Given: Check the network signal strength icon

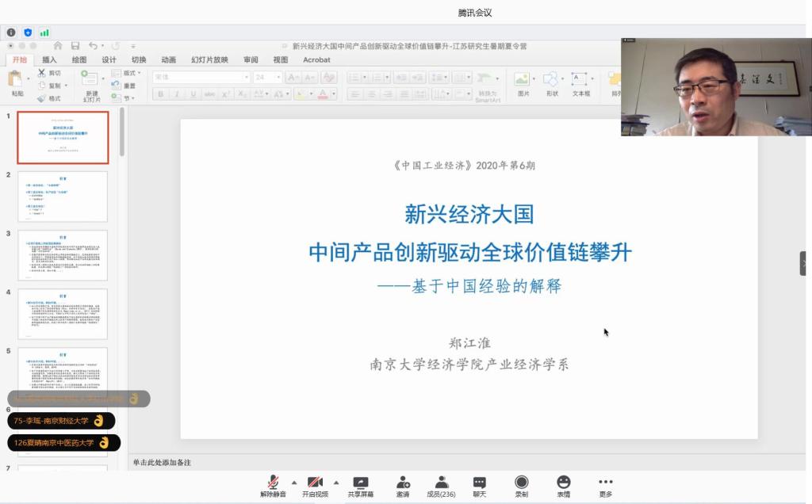Looking at the screenshot, I should coord(44,32).
